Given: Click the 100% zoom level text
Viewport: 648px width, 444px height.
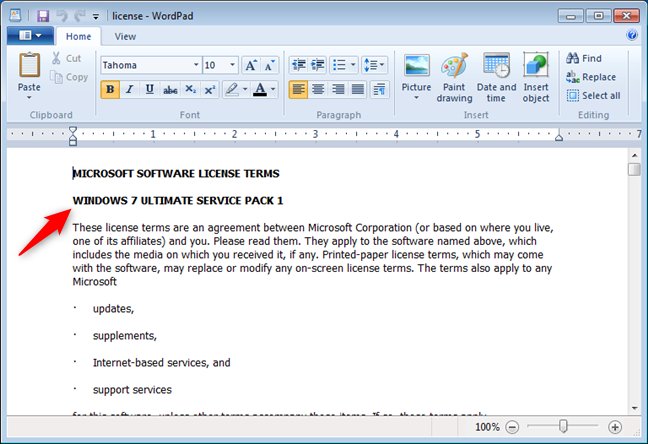Looking at the screenshot, I should click(x=487, y=427).
